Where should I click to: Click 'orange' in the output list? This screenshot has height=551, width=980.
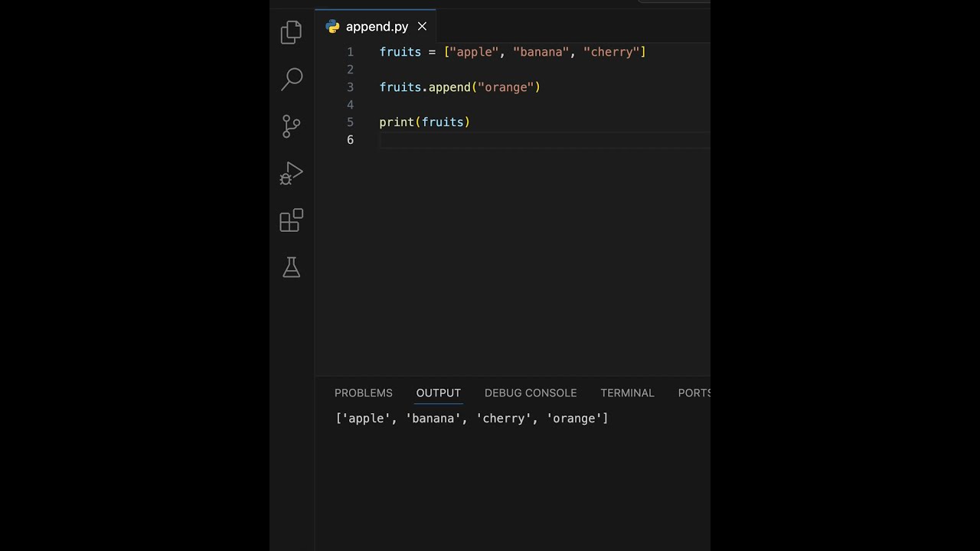tap(574, 419)
